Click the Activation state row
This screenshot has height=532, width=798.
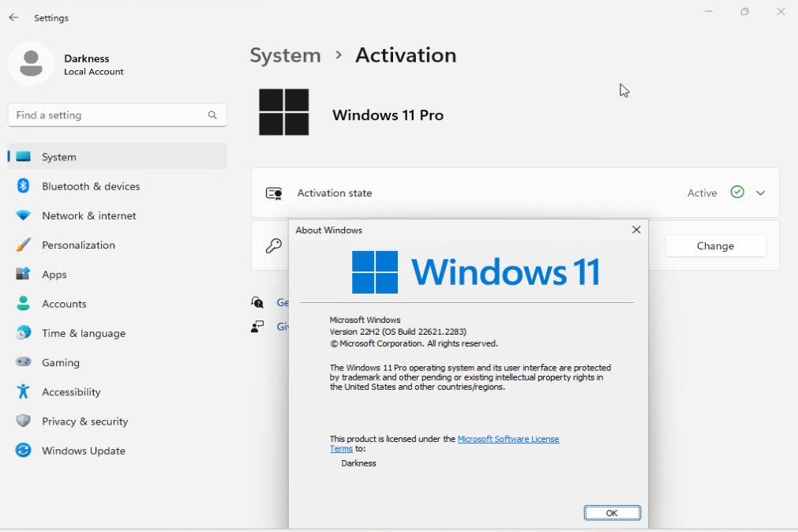[x=515, y=193]
